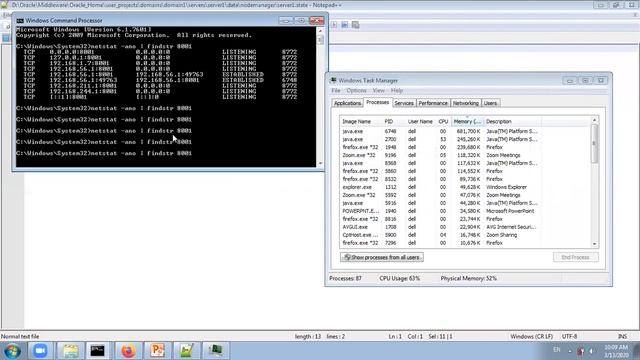The image size is (640, 360).
Task: Select java.exe process with PID 2700
Action: [x=465, y=139]
